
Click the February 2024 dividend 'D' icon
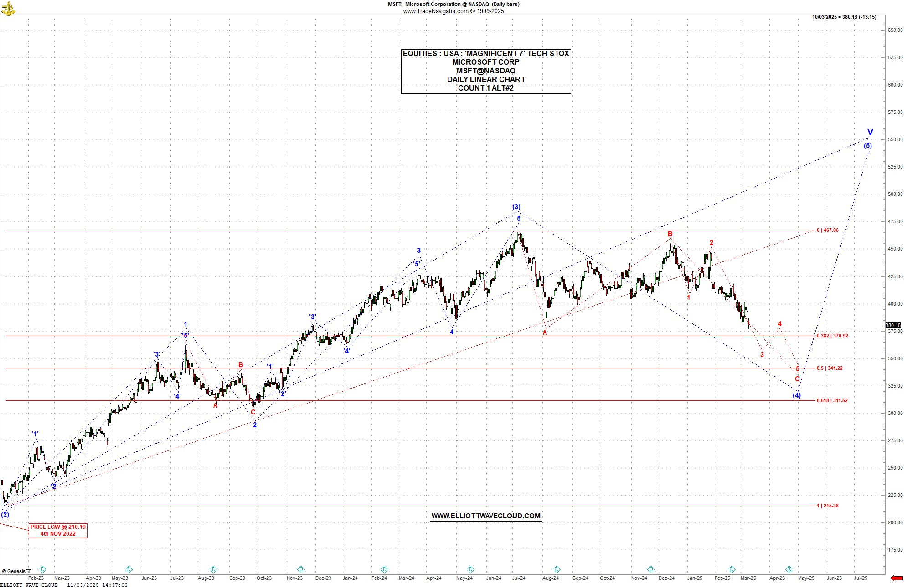(384, 569)
